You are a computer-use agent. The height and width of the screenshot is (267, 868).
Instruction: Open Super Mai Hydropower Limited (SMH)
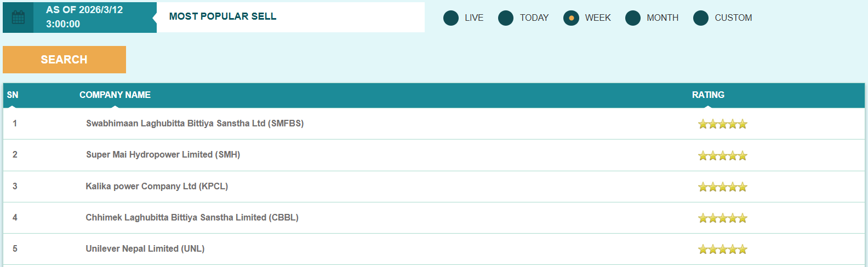point(163,155)
